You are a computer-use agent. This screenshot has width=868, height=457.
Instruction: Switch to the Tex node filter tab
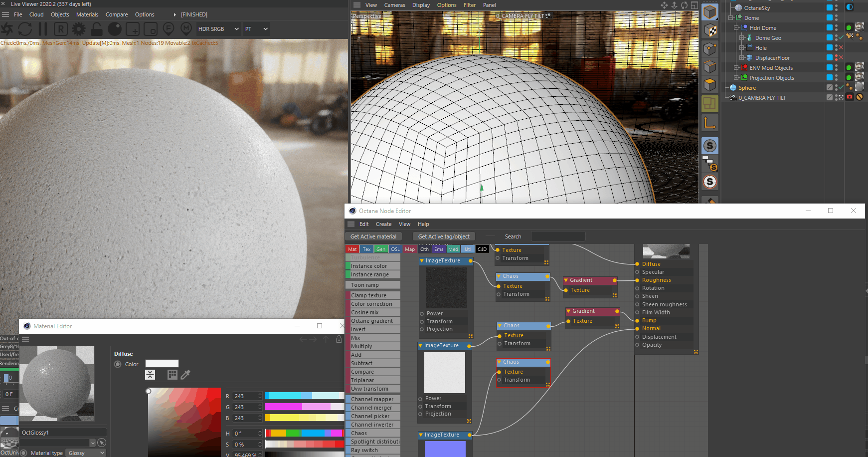click(x=366, y=249)
